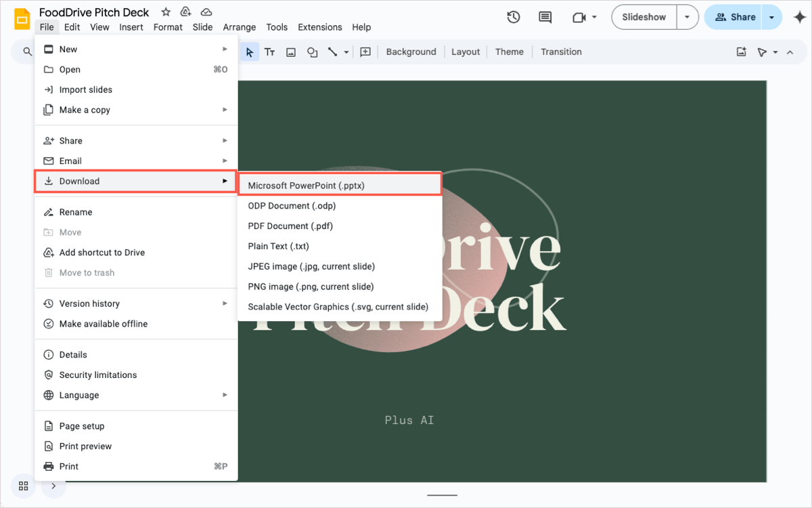Download as Plain Text (.txt)
Screen dimensions: 812x508
(340, 247)
